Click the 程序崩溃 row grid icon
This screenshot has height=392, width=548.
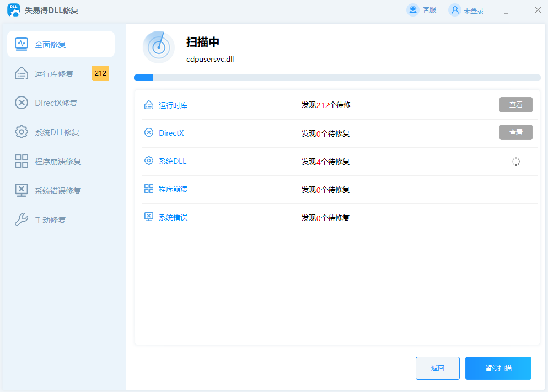tap(149, 189)
